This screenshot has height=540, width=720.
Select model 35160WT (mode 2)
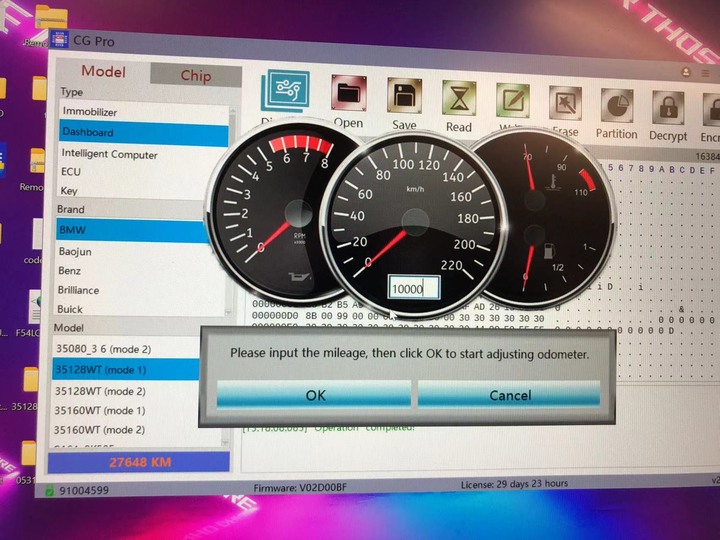coord(126,430)
